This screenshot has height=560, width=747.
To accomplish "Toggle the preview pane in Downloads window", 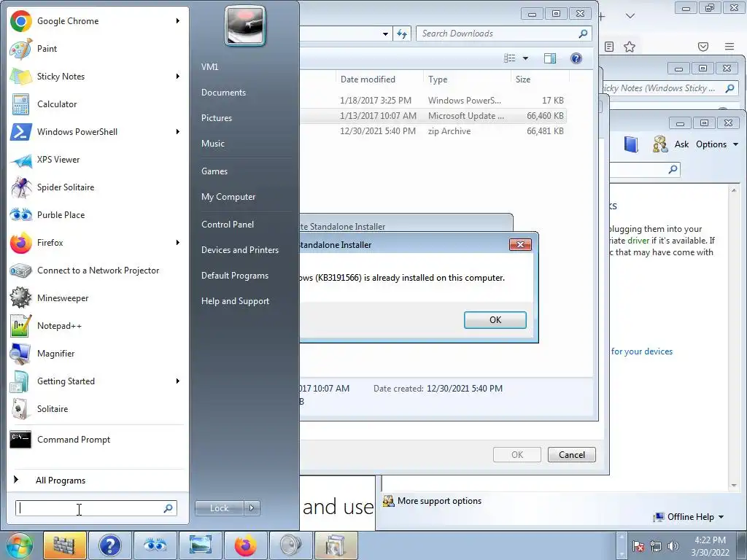I will pyautogui.click(x=550, y=58).
